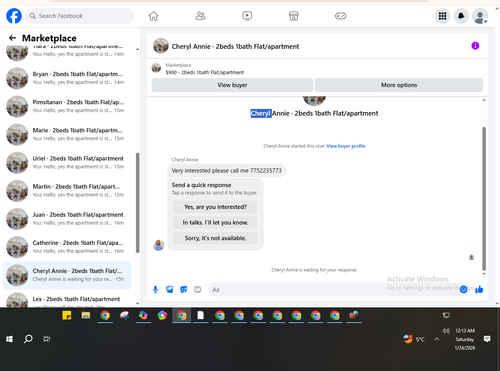Screen dimensions: 500x371
Task: Send quick response 'Sorry, it's not available.'
Action: coord(215,238)
